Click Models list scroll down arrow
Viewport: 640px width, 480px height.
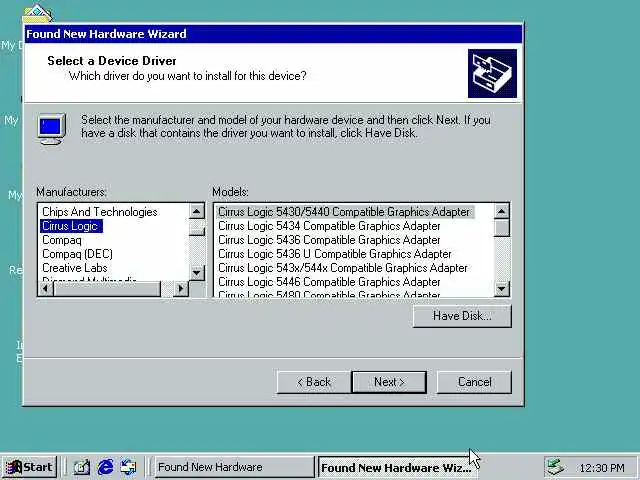coord(501,289)
